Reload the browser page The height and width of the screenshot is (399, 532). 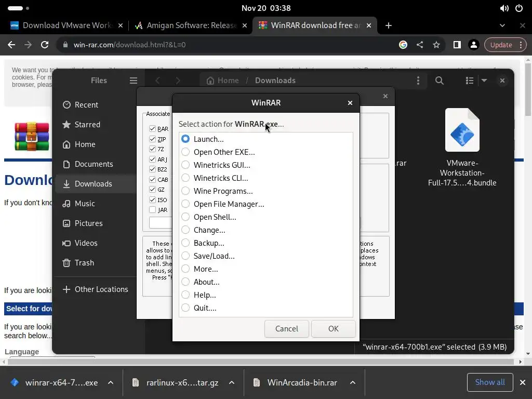pyautogui.click(x=45, y=45)
